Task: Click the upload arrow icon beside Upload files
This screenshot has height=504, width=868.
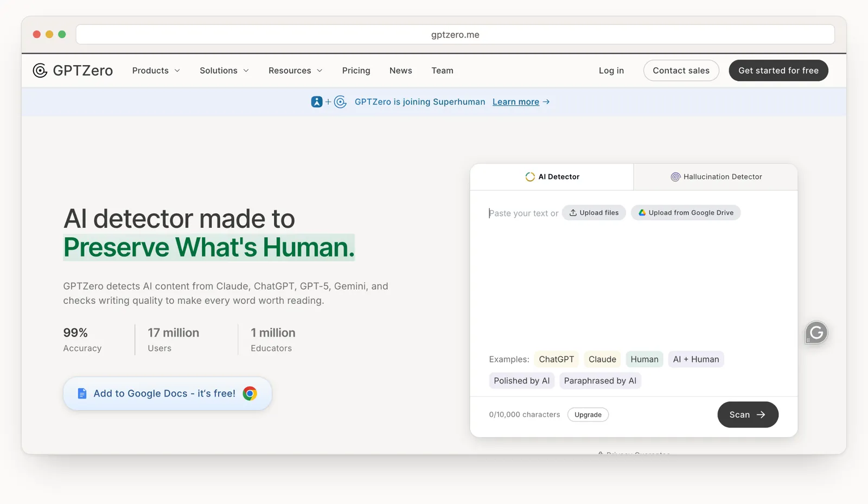Action: [x=573, y=213]
